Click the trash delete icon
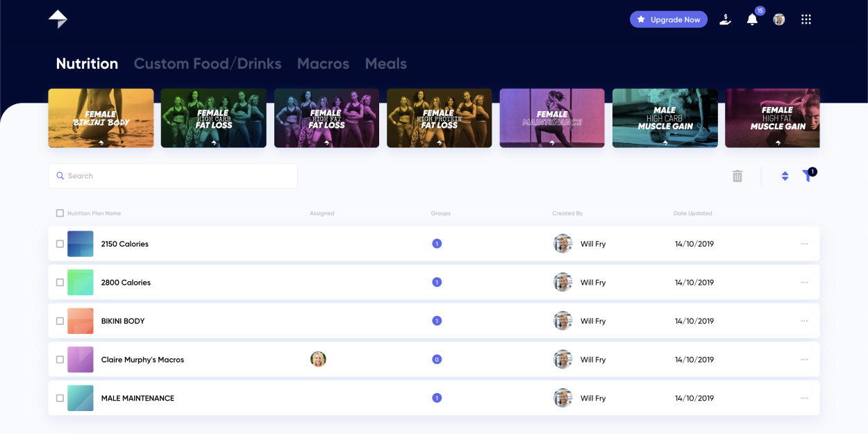The image size is (868, 434). point(737,176)
